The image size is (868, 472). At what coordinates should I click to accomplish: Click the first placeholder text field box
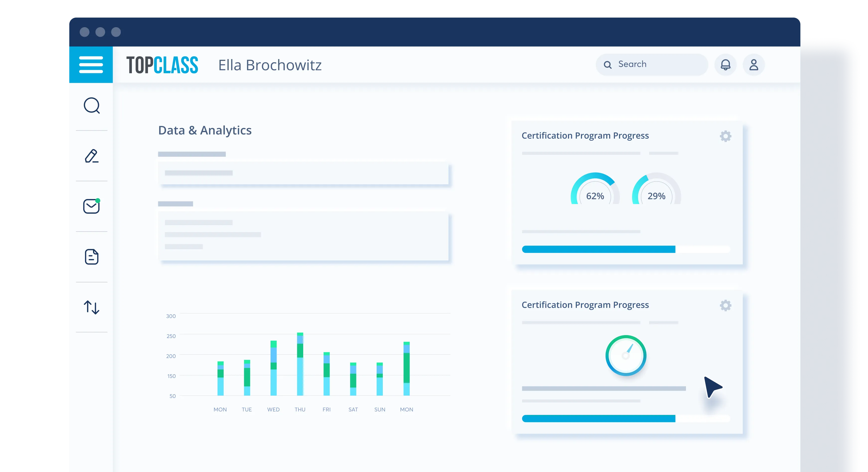click(303, 173)
